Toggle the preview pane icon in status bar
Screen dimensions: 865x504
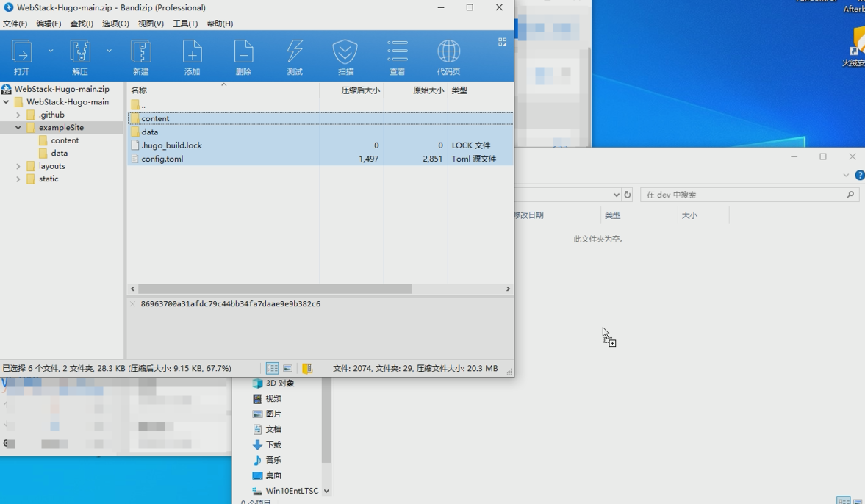[x=288, y=369]
